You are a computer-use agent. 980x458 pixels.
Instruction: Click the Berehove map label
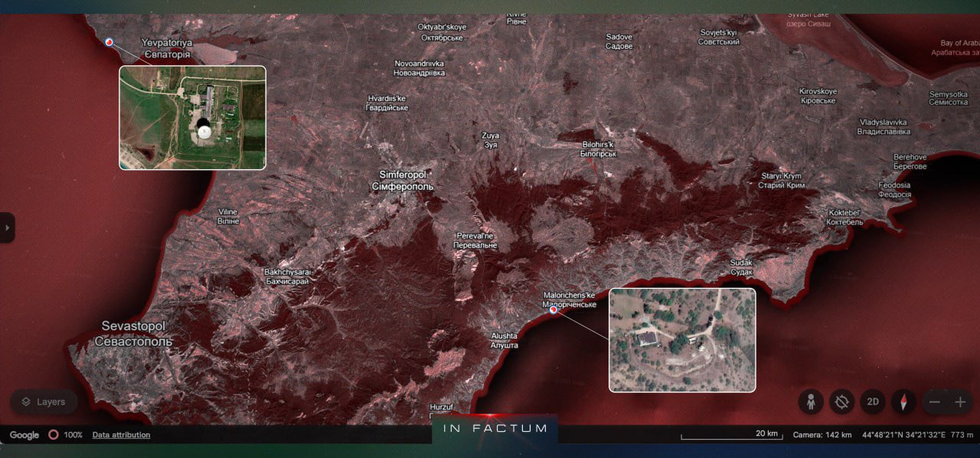[910, 162]
